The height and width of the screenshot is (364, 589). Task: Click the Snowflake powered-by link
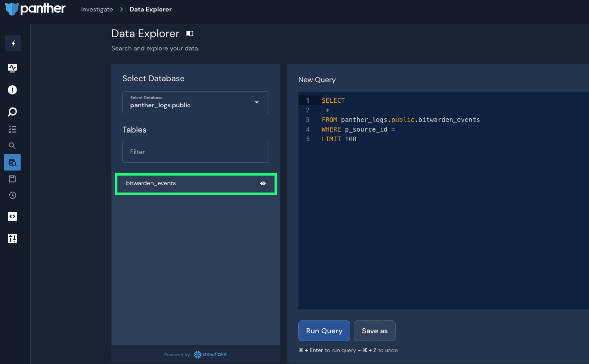[210, 354]
